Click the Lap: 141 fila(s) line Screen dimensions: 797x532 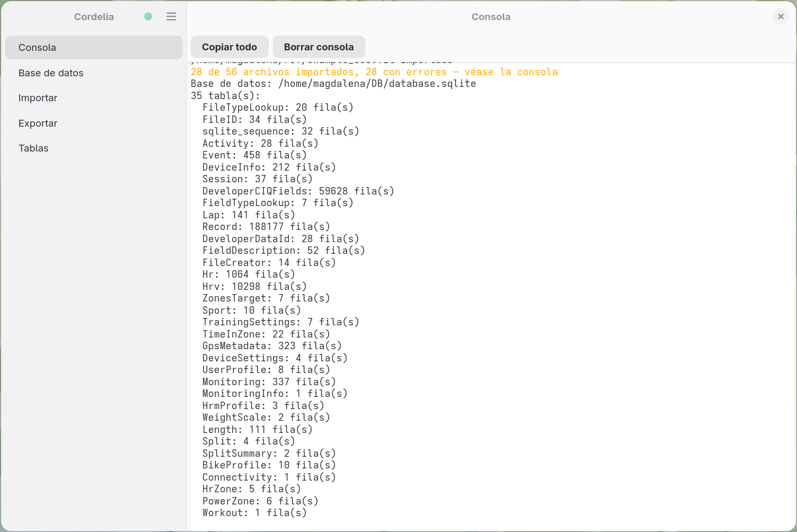pos(249,215)
